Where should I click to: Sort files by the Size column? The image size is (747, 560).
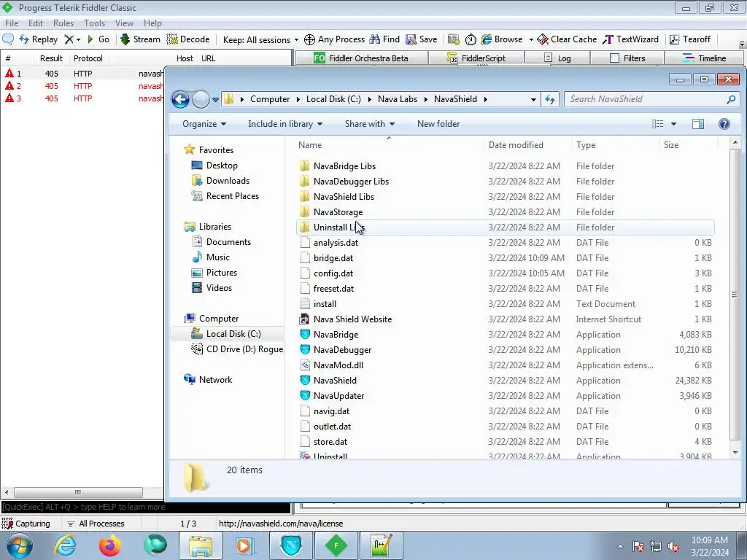click(x=687, y=145)
